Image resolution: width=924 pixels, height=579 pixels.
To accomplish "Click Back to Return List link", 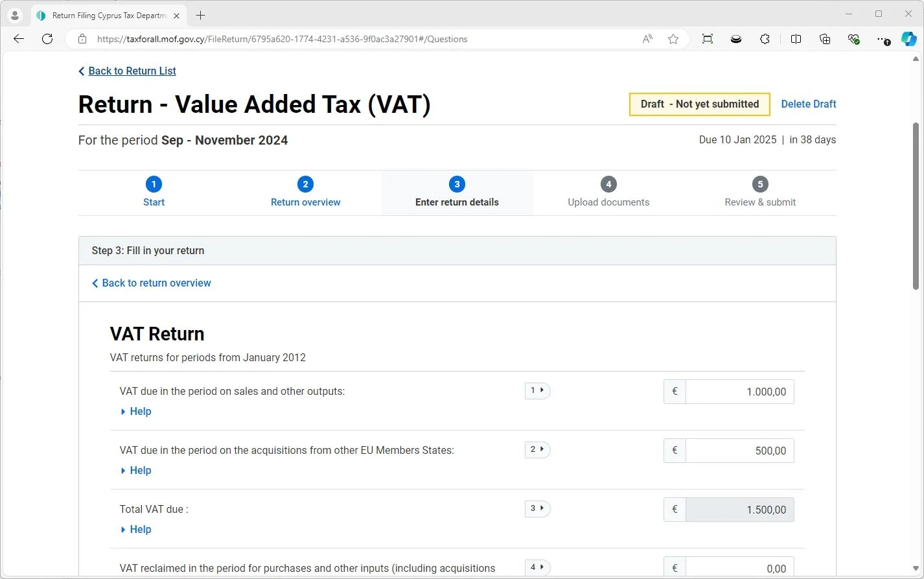I will (132, 71).
